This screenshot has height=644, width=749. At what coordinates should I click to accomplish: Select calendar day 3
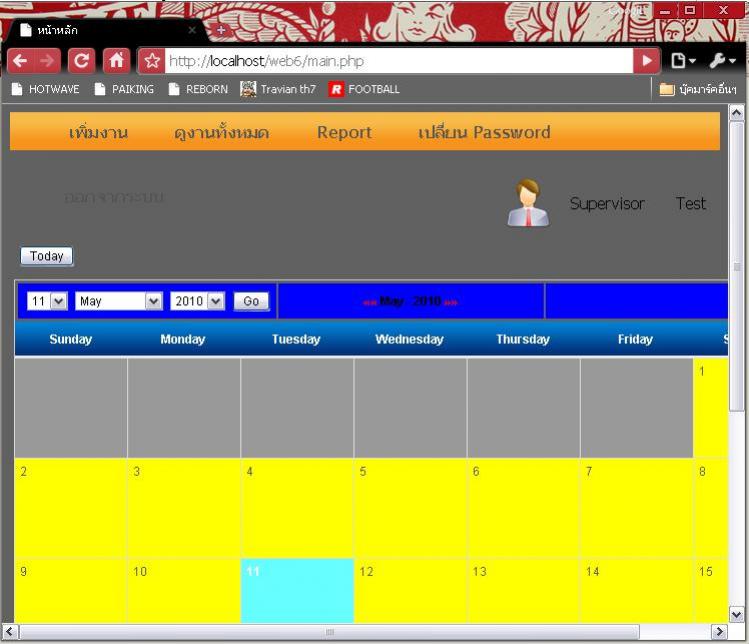click(x=184, y=507)
